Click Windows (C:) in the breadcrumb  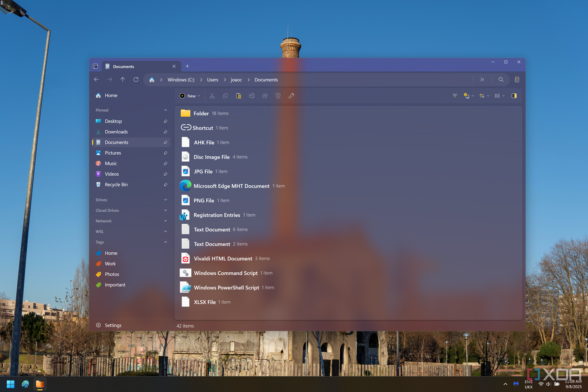point(181,80)
